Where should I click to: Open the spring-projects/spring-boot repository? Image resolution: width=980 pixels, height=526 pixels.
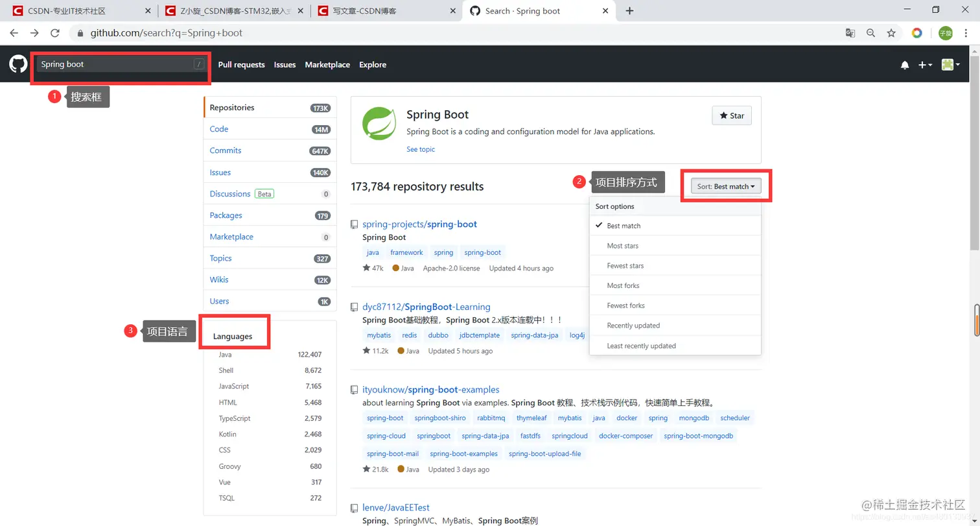(x=419, y=224)
